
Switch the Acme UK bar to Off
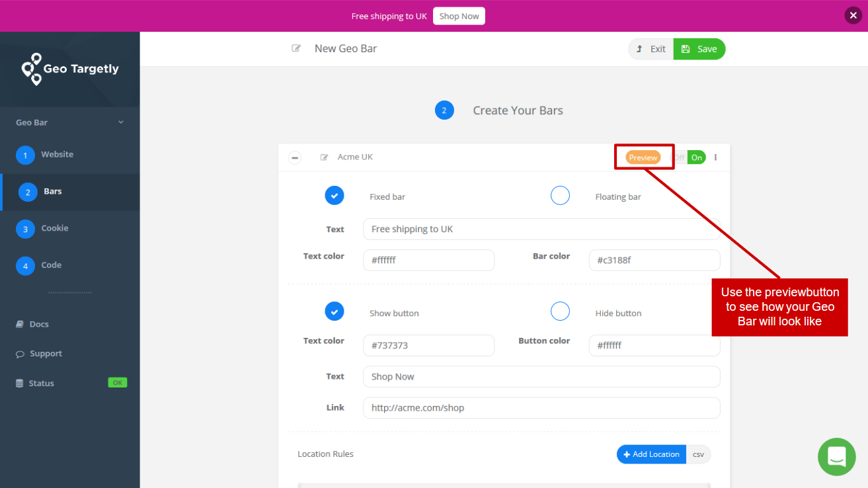[678, 157]
